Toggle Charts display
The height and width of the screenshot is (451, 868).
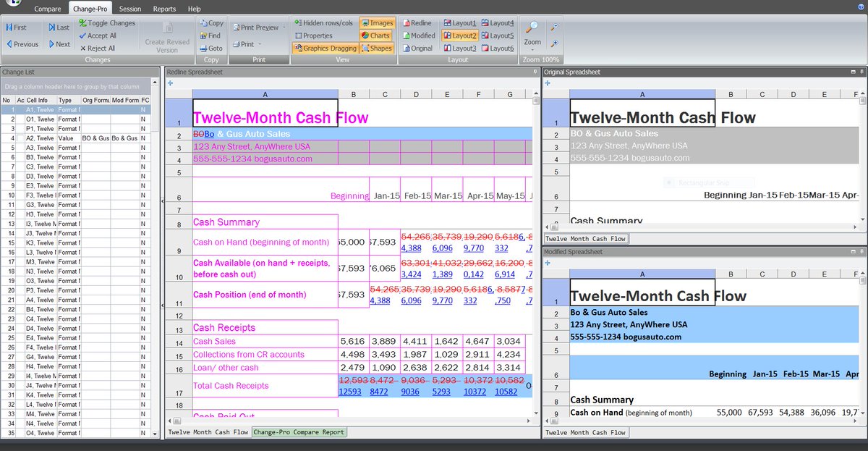click(x=375, y=35)
